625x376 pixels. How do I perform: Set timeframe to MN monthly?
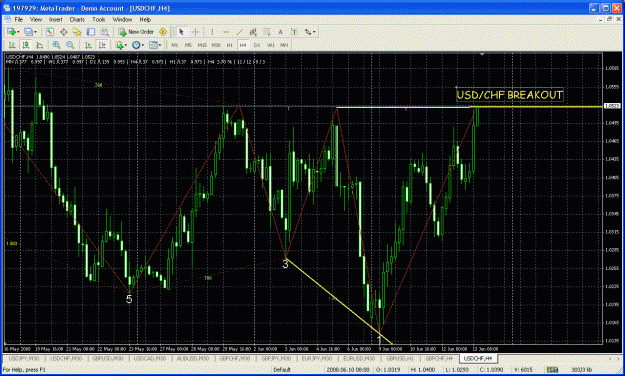point(284,45)
